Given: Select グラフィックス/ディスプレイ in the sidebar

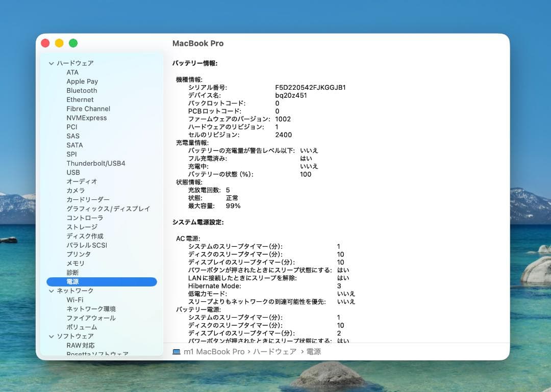Looking at the screenshot, I should coord(108,208).
